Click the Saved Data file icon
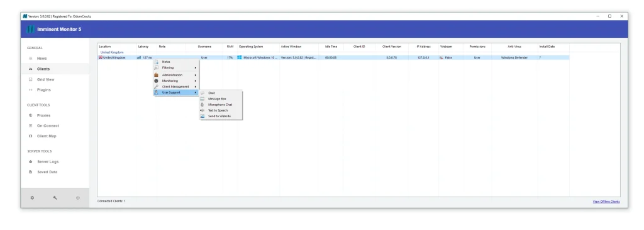644x230 pixels. pos(30,172)
